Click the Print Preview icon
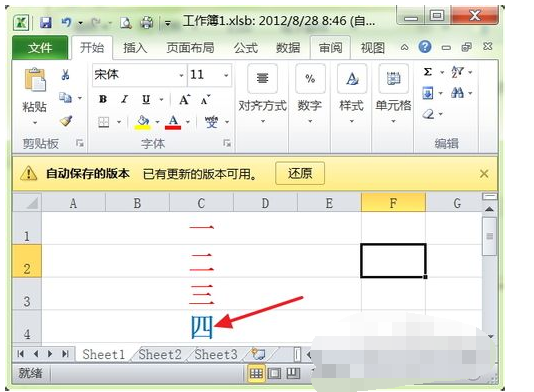Image resolution: width=534 pixels, height=392 pixels. tap(126, 23)
